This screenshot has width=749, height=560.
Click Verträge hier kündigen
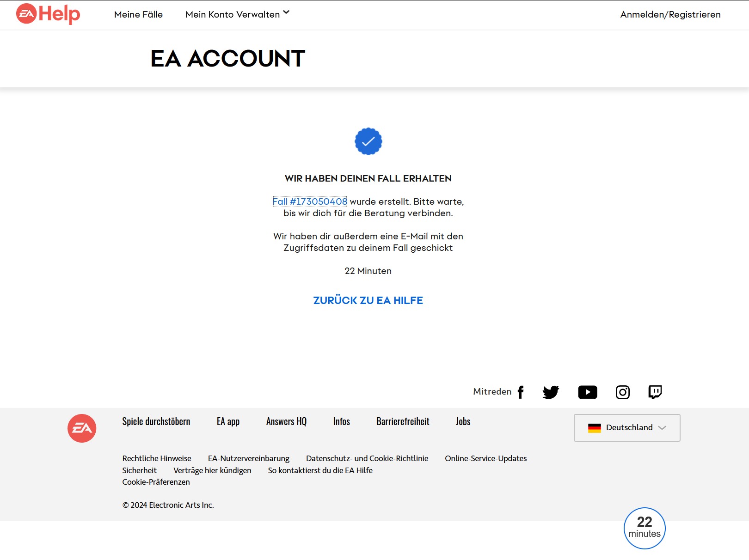click(x=212, y=470)
